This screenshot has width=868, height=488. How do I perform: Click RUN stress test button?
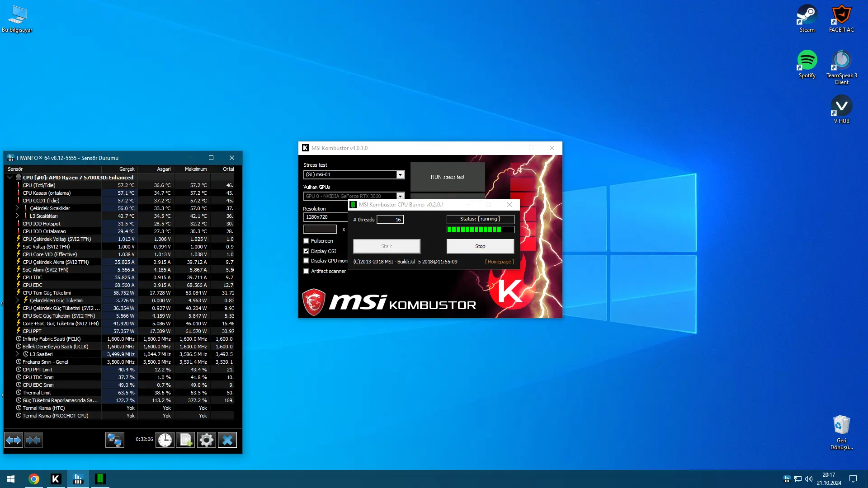point(448,177)
